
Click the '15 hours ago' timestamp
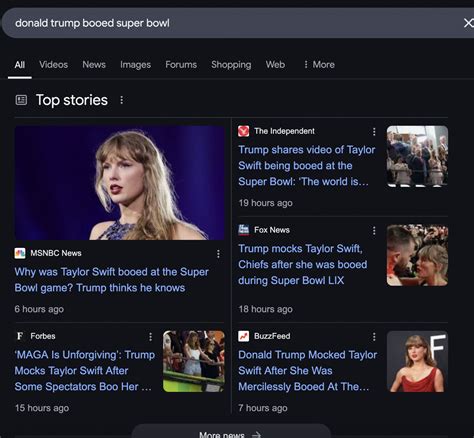point(42,408)
